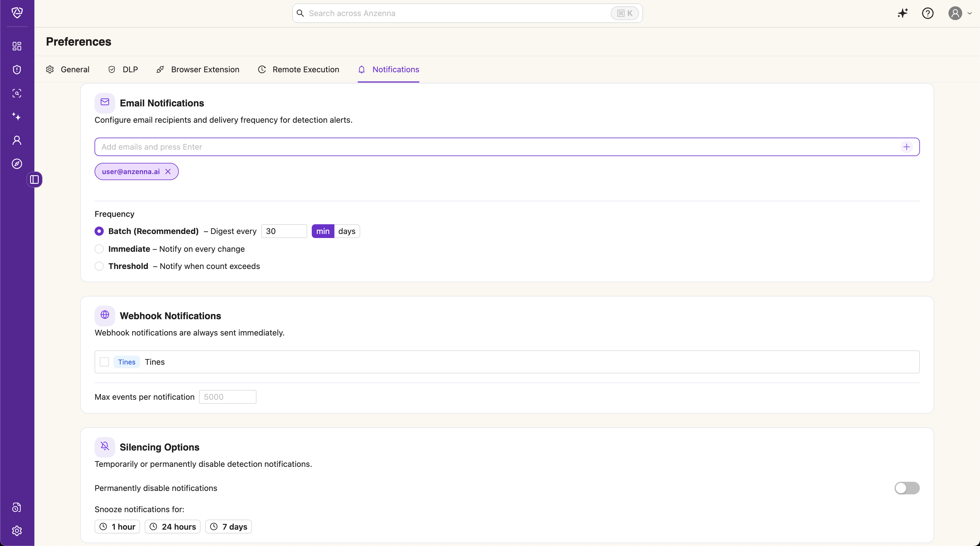Click the Max events per notification field

(228, 397)
